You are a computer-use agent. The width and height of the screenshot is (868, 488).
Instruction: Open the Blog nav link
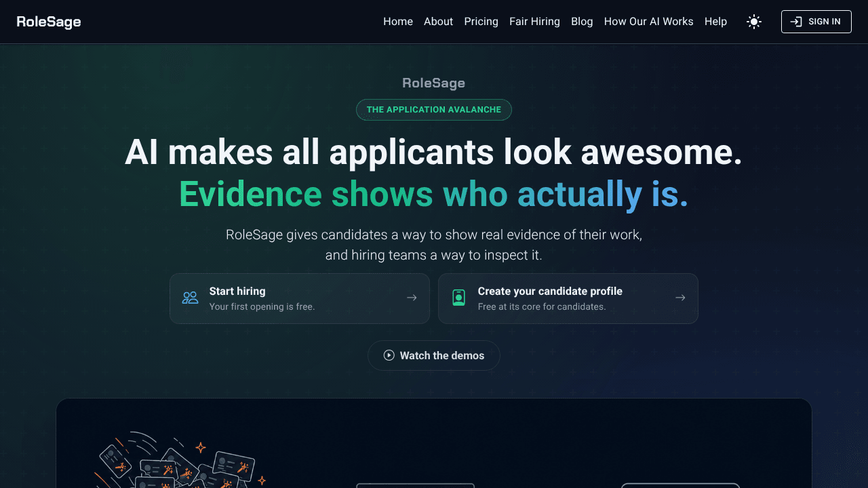point(582,22)
